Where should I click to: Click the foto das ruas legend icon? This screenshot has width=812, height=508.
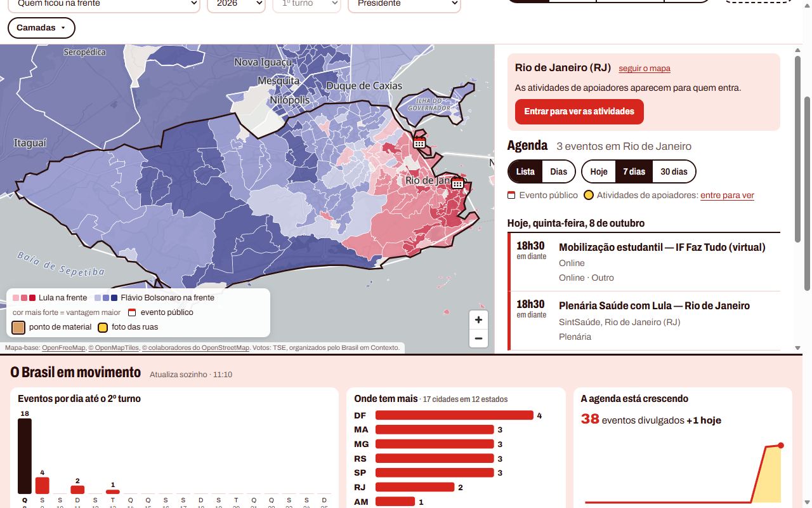coord(103,327)
